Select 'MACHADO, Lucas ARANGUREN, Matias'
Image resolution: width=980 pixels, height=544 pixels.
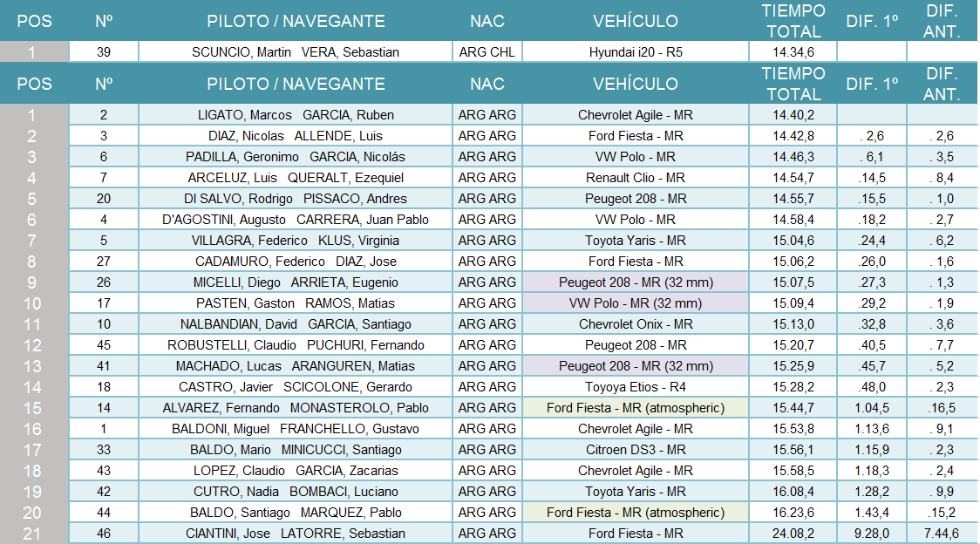pos(295,366)
